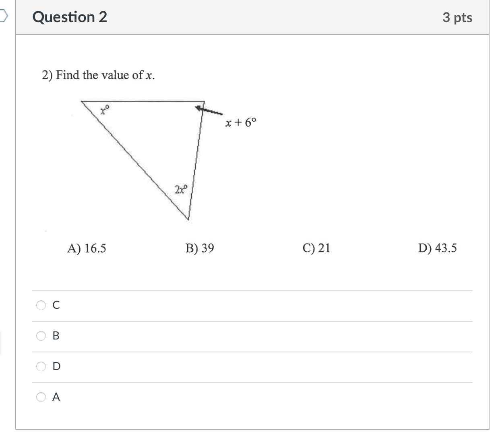Click the "x°" label near the top-left vertex

(x=105, y=110)
